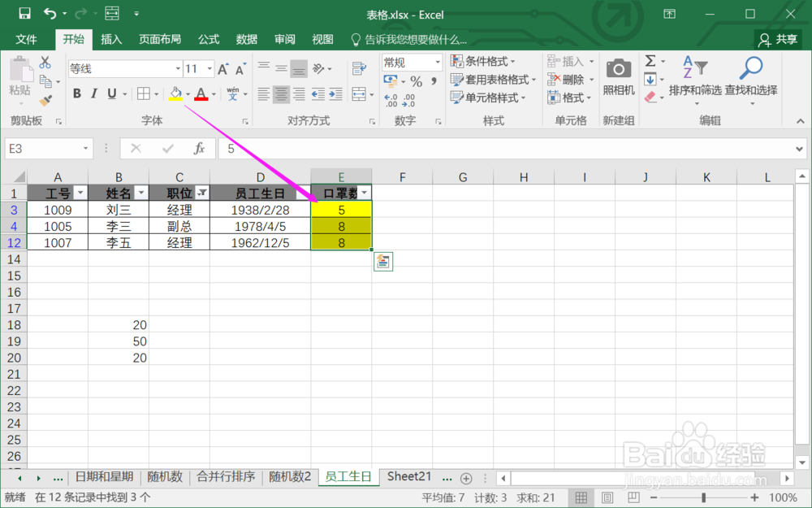Click the Undo arrow icon
812x508 pixels.
pyautogui.click(x=50, y=14)
